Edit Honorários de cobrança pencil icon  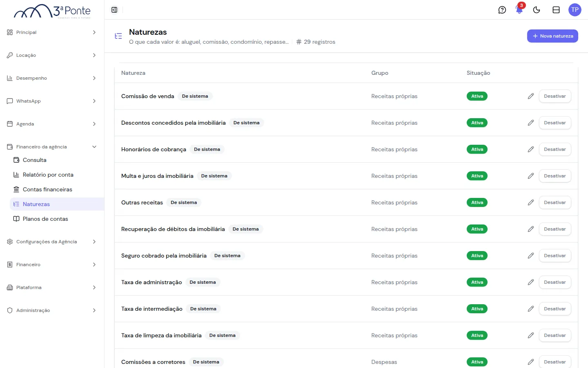(531, 149)
